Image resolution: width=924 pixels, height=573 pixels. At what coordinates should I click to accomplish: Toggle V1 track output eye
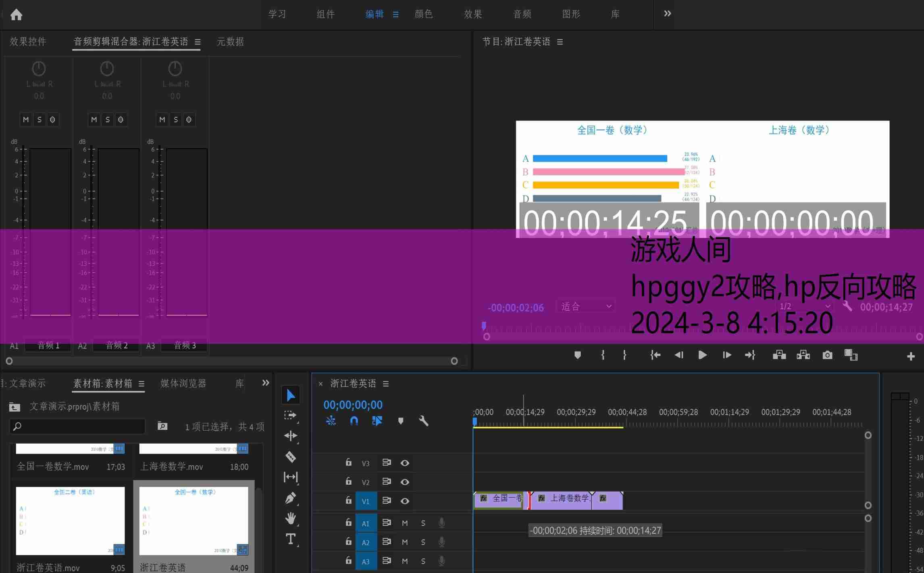click(x=405, y=501)
